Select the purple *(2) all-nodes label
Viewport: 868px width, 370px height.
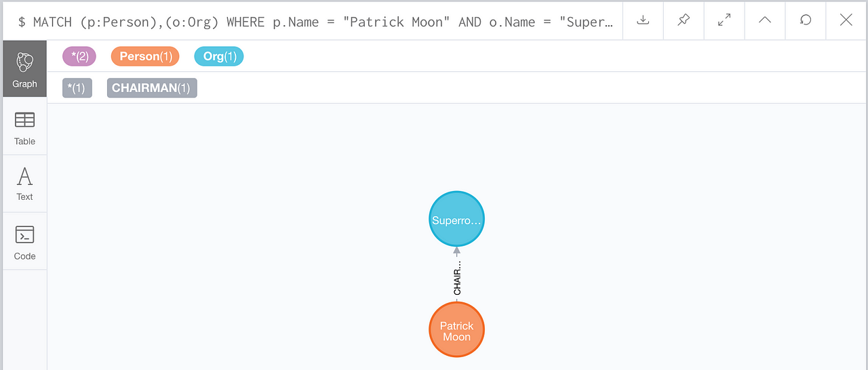[79, 56]
